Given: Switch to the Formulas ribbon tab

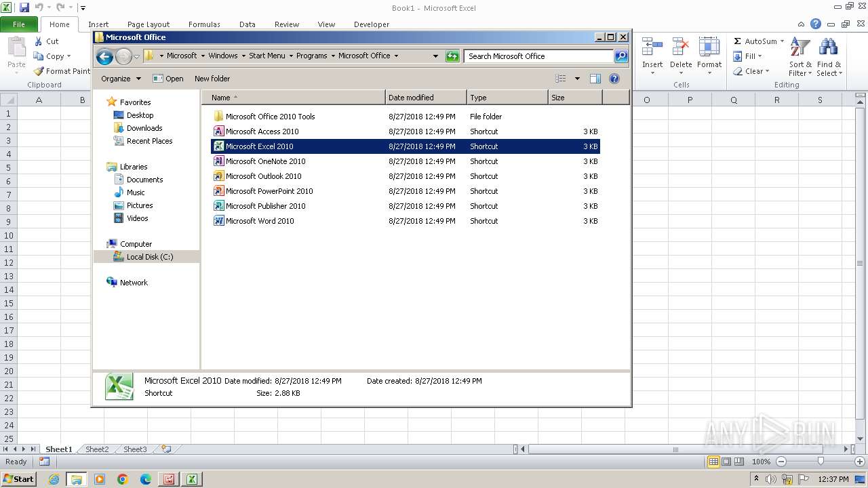Looking at the screenshot, I should click(204, 24).
